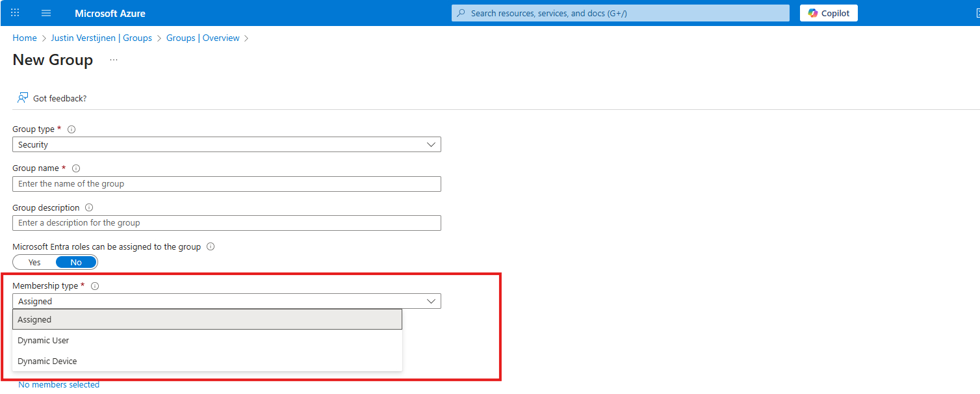Focus the Search resources, services, and docs box

pyautogui.click(x=621, y=13)
